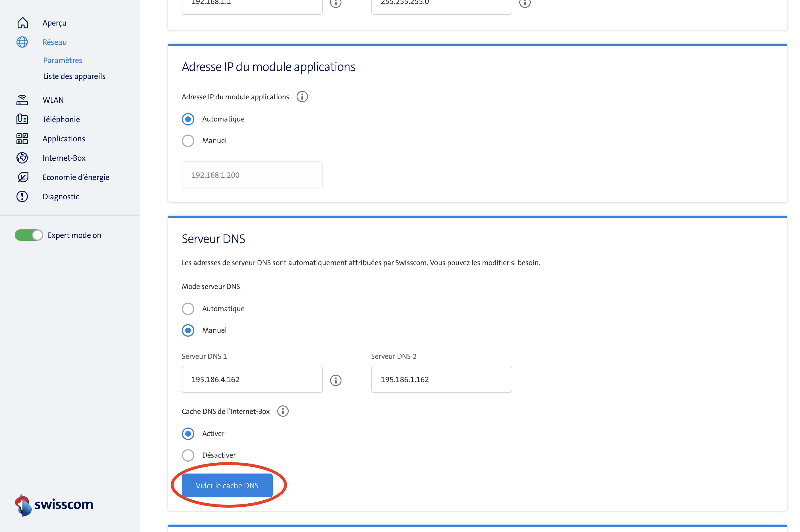Click the Téléphonie phone icon
800x532 pixels.
pyautogui.click(x=22, y=119)
